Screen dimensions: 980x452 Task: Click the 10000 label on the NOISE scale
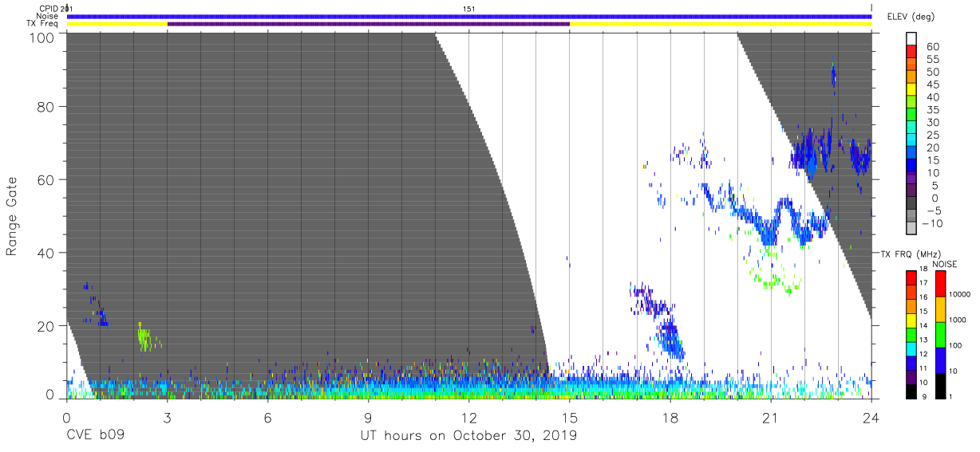click(x=959, y=294)
